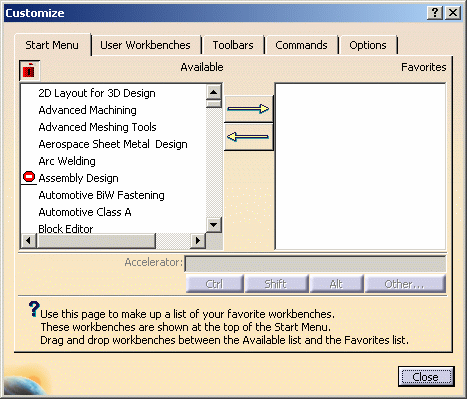Viewport: 467px width, 399px height.
Task: Click the vertical scrollbar thumb in Available list
Action: click(x=213, y=104)
